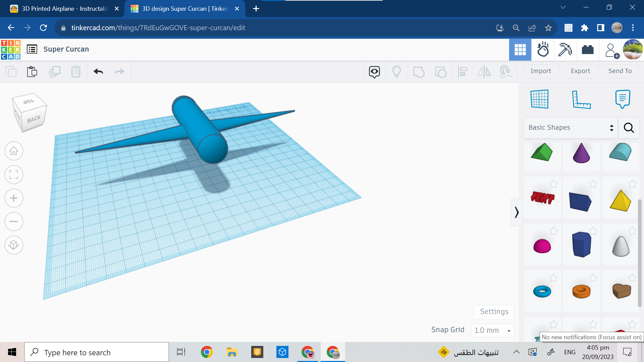Open the Snap Grid 1.0 mm dropdown
This screenshot has width=644, height=362.
click(492, 330)
